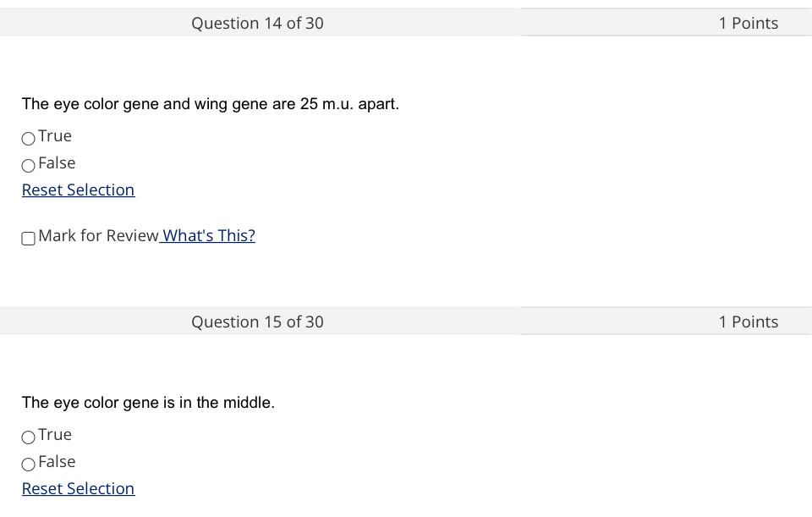The width and height of the screenshot is (812, 517).
Task: Click the 1 Points label beside question 15
Action: click(748, 322)
